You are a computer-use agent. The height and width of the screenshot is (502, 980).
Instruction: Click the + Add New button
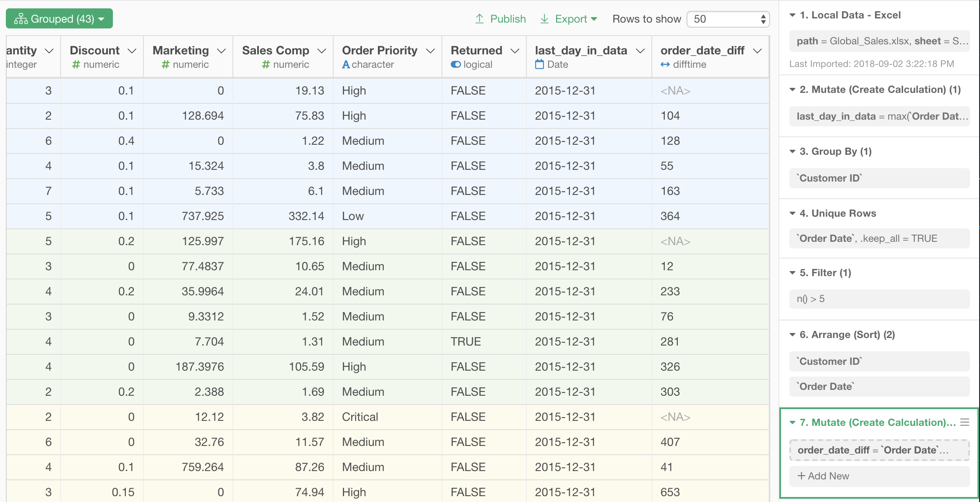[x=879, y=476]
